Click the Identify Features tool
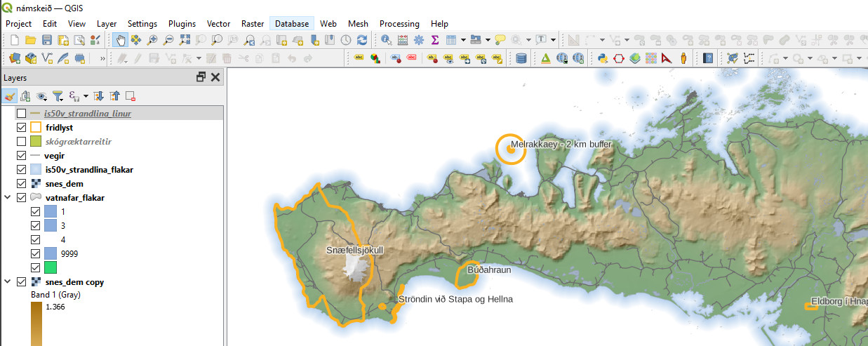The width and height of the screenshot is (868, 346). click(x=386, y=40)
